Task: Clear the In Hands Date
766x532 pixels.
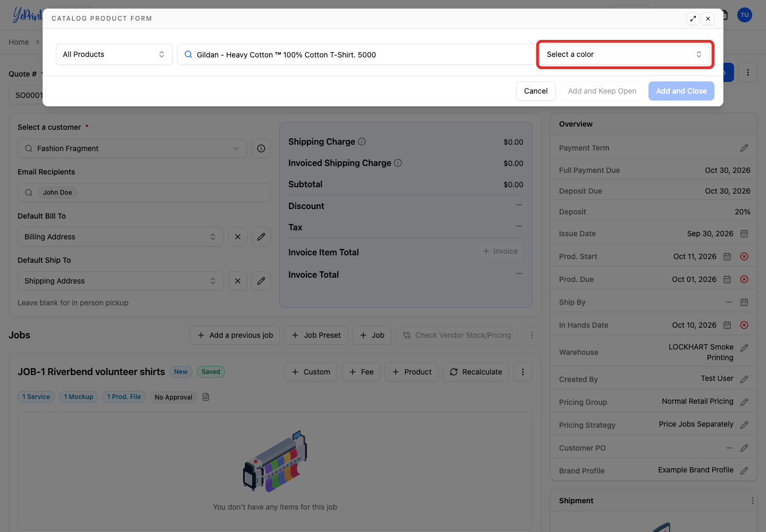Action: [744, 325]
